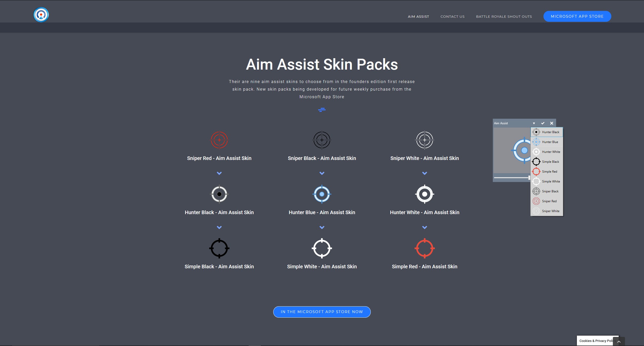Click the Simple Black crosshair icon
Screen dimensions: 644x346
[219, 248]
